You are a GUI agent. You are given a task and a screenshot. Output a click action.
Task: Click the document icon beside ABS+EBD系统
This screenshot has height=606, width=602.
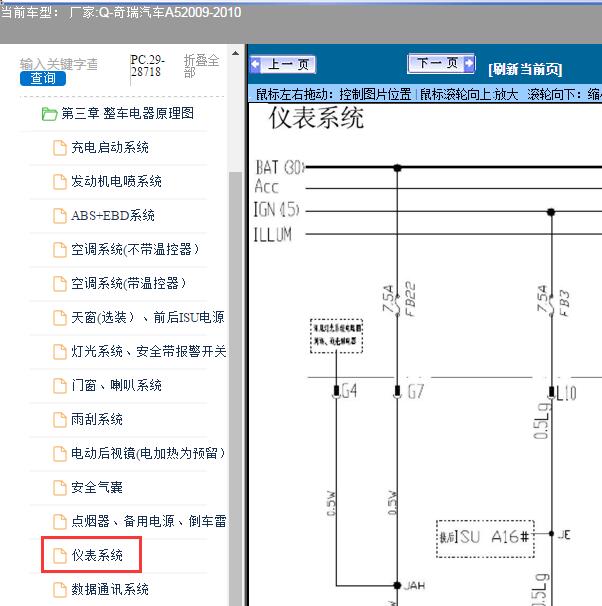[60, 216]
